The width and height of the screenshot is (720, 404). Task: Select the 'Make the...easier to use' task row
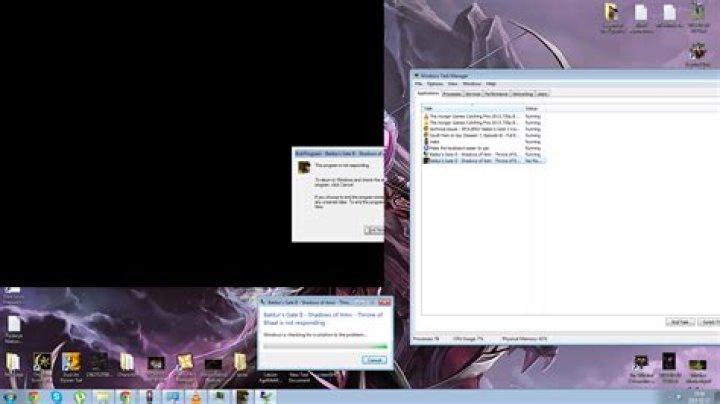click(x=484, y=148)
